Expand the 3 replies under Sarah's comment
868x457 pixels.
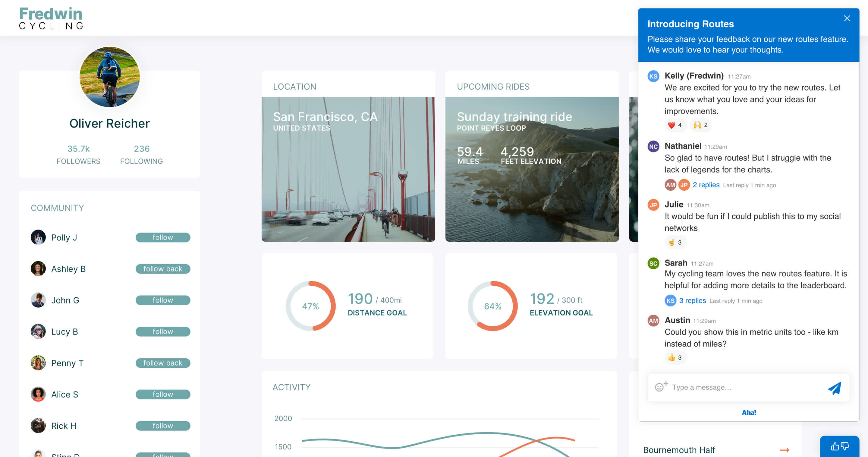click(x=693, y=300)
